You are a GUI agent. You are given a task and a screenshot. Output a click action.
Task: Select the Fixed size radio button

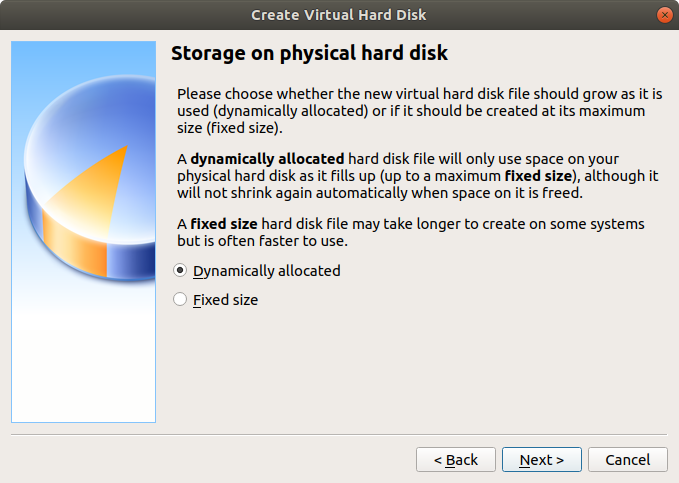(180, 299)
